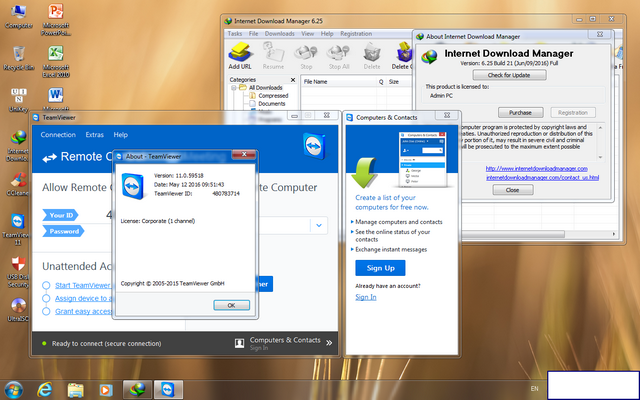Image resolution: width=640 pixels, height=400 pixels.
Task: Click OK in About TeamViewer dialog
Action: [231, 305]
